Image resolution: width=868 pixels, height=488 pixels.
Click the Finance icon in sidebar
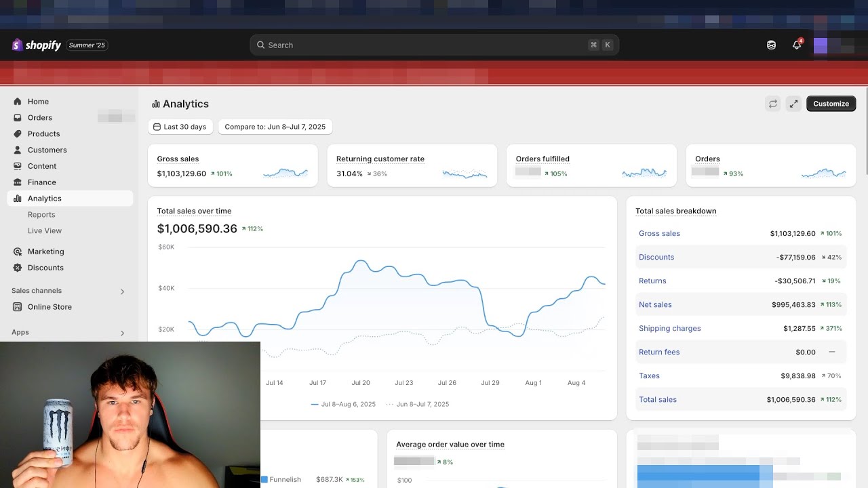(x=18, y=182)
